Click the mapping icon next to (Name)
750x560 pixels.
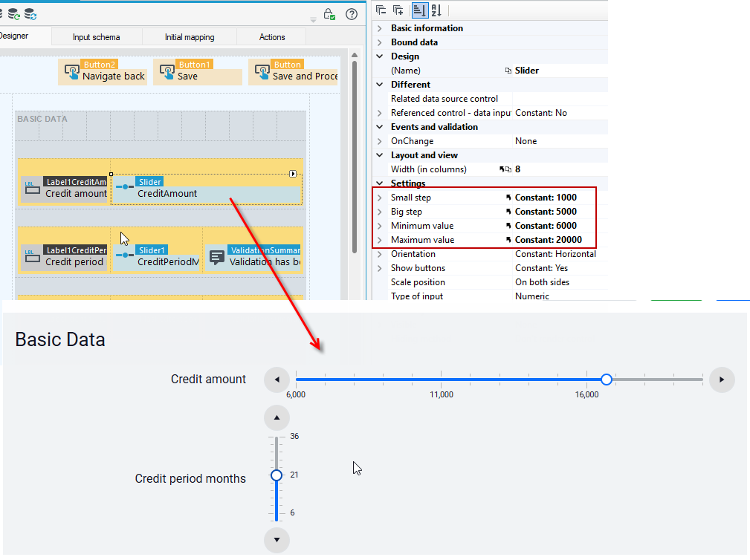pos(508,71)
